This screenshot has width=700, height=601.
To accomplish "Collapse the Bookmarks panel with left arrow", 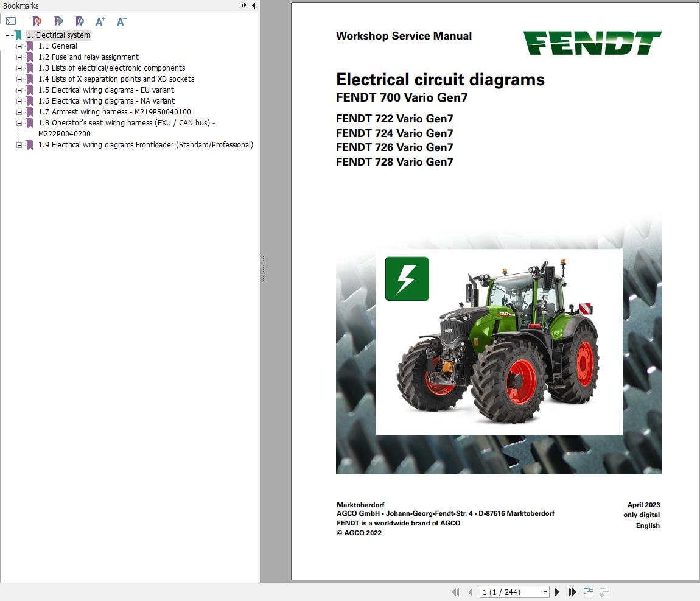I will (x=254, y=5).
